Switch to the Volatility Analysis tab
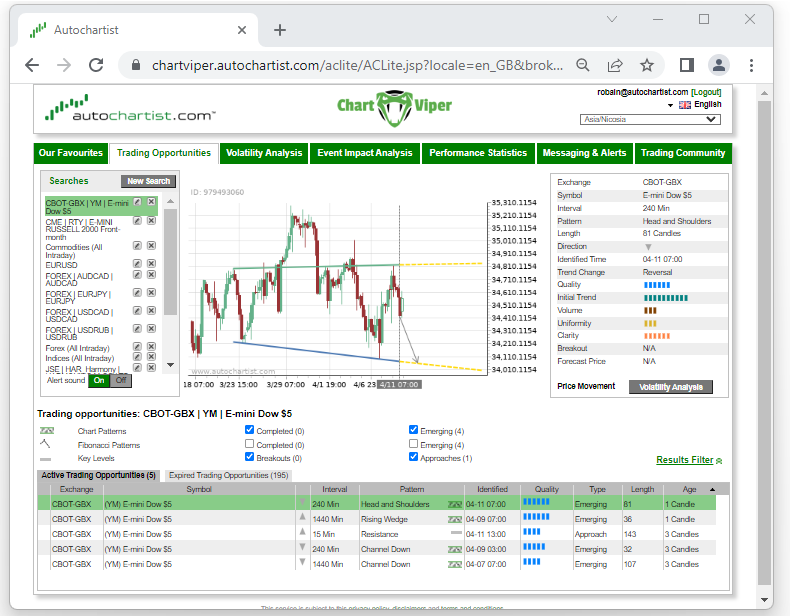 tap(264, 153)
